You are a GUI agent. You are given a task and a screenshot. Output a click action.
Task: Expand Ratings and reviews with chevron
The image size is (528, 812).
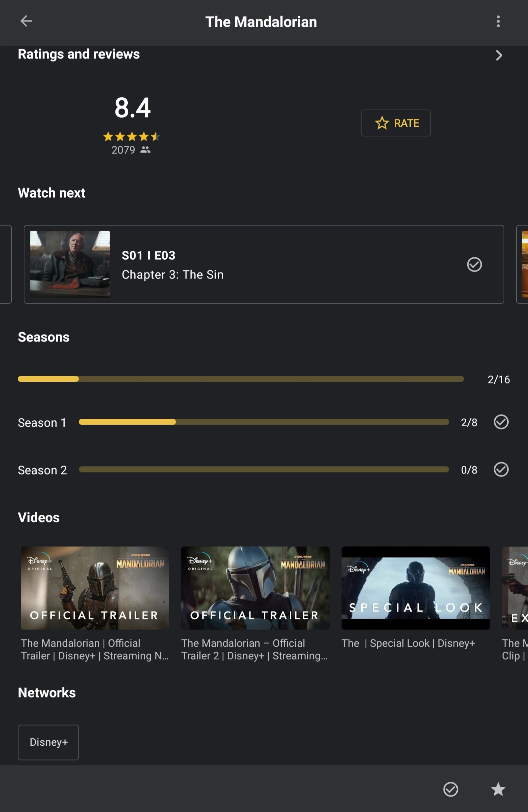pos(499,55)
